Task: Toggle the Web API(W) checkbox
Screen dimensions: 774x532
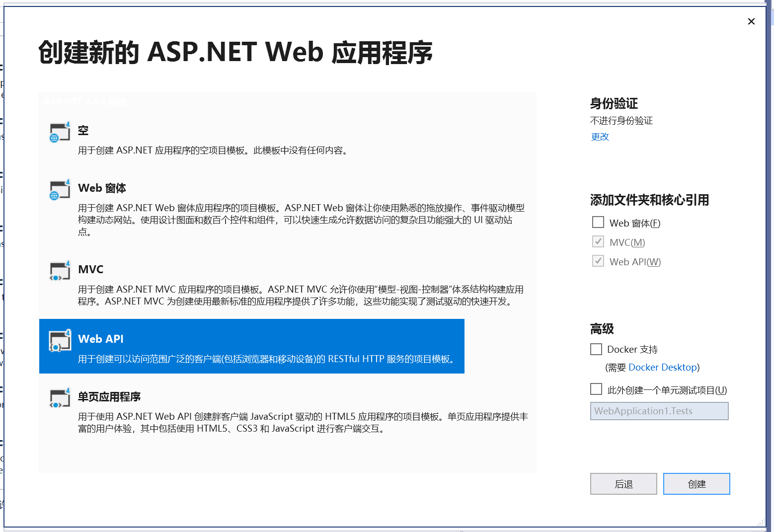Action: (x=598, y=261)
